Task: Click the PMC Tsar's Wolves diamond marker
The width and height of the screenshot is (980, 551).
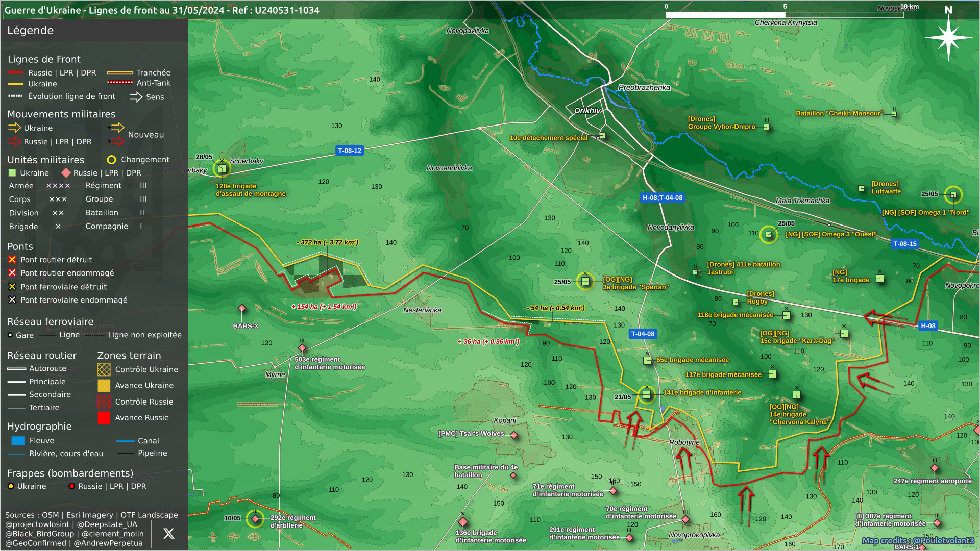Action: click(x=514, y=435)
